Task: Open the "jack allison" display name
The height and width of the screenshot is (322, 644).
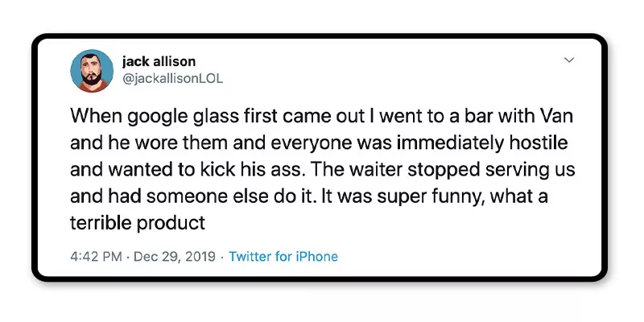Action: click(159, 61)
